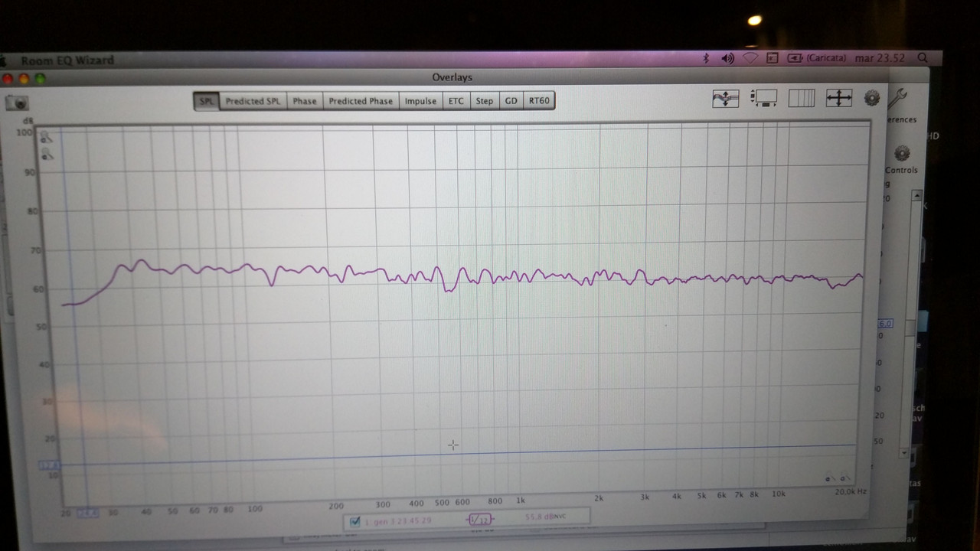Click the 20,0k Hz axis label

[850, 492]
